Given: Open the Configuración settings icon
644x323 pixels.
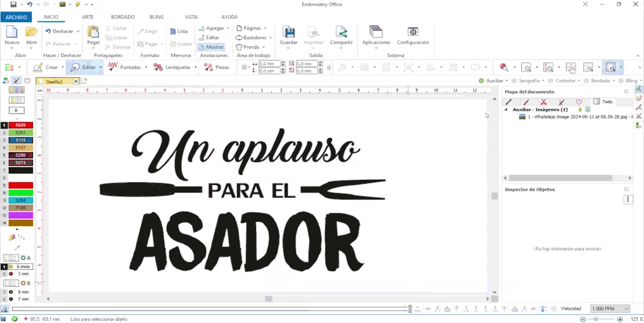Looking at the screenshot, I should point(413,32).
